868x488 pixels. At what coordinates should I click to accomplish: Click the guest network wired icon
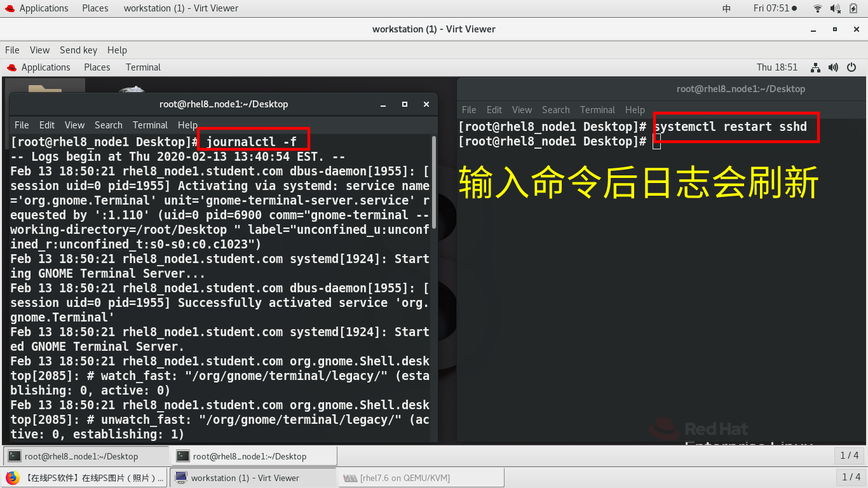point(817,67)
